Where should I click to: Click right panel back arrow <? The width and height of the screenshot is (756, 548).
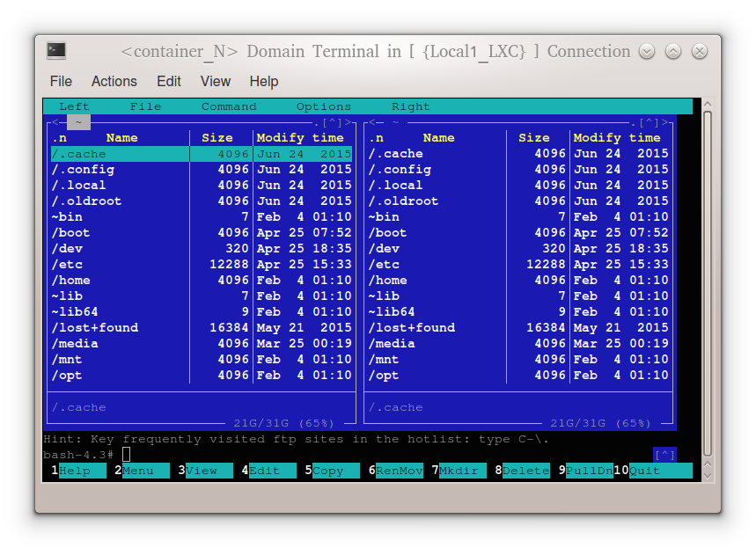pos(371,122)
